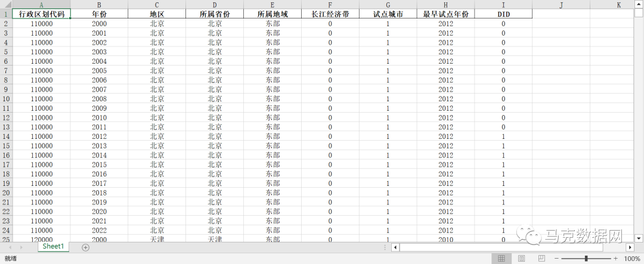Viewport: 644px width, 264px height.
Task: Select column E header
Action: coord(273,5)
